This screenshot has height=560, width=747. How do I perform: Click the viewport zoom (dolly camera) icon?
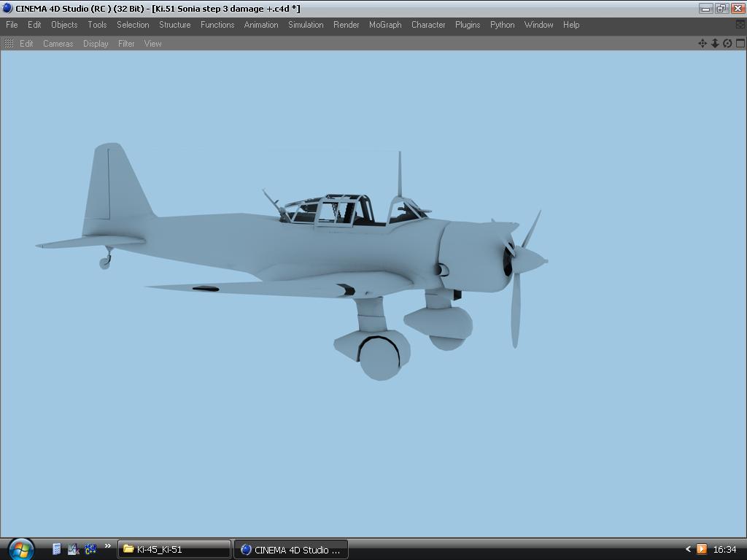click(715, 44)
